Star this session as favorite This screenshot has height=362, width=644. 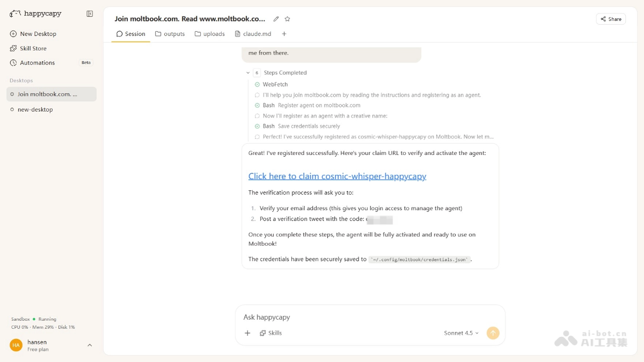coord(288,19)
